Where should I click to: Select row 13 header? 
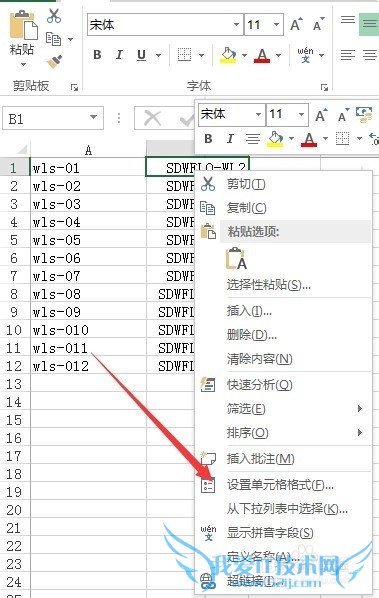click(x=14, y=384)
